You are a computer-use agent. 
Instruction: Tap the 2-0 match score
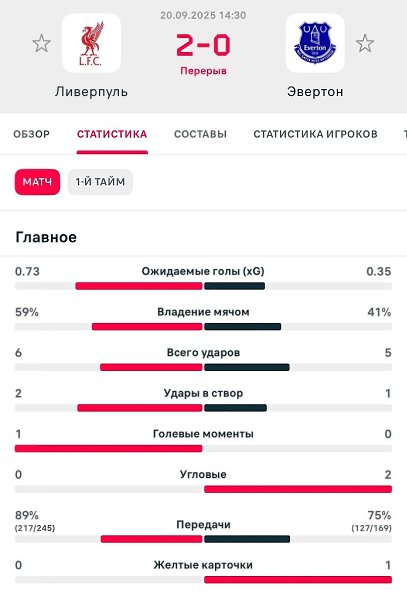[203, 45]
